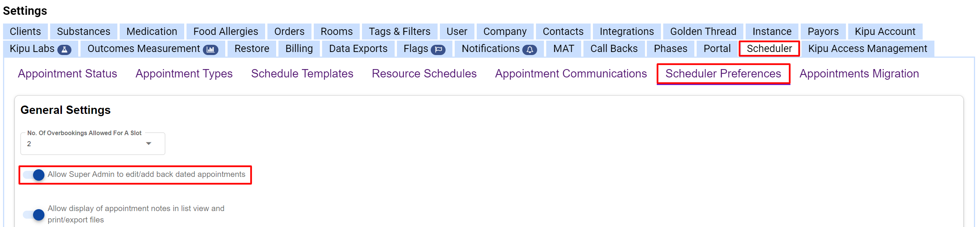Click the flask icon beside Kipu Labs

tap(64, 50)
